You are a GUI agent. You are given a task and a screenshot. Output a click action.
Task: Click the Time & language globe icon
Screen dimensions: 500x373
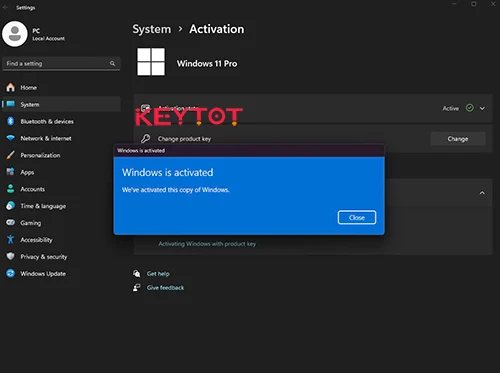click(11, 206)
